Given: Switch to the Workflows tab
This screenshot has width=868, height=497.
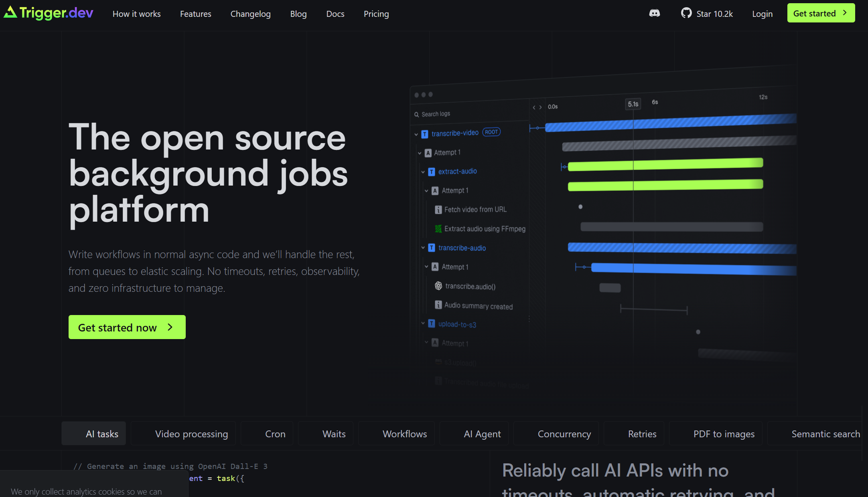Looking at the screenshot, I should coord(397,434).
